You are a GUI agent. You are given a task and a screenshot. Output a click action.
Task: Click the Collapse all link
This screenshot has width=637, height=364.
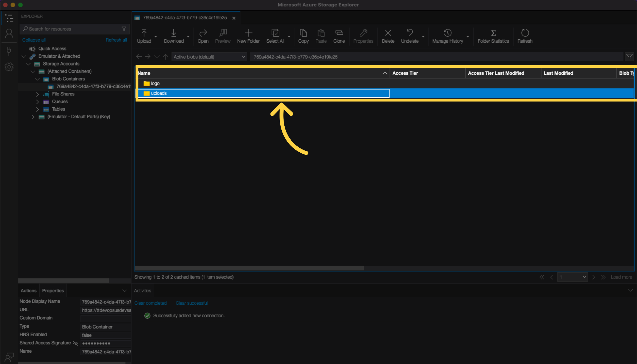point(34,40)
